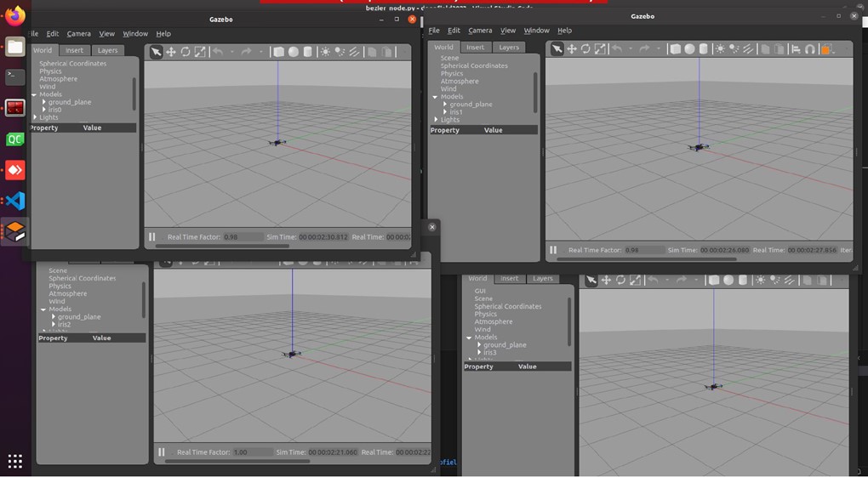The height and width of the screenshot is (477, 868).
Task: Switch to the Layers tab in iris1 window
Action: [x=509, y=48]
